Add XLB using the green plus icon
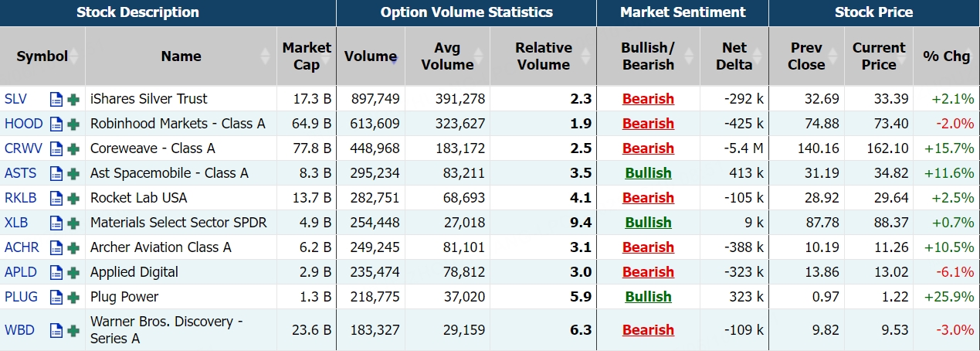980x351 pixels. 73,223
